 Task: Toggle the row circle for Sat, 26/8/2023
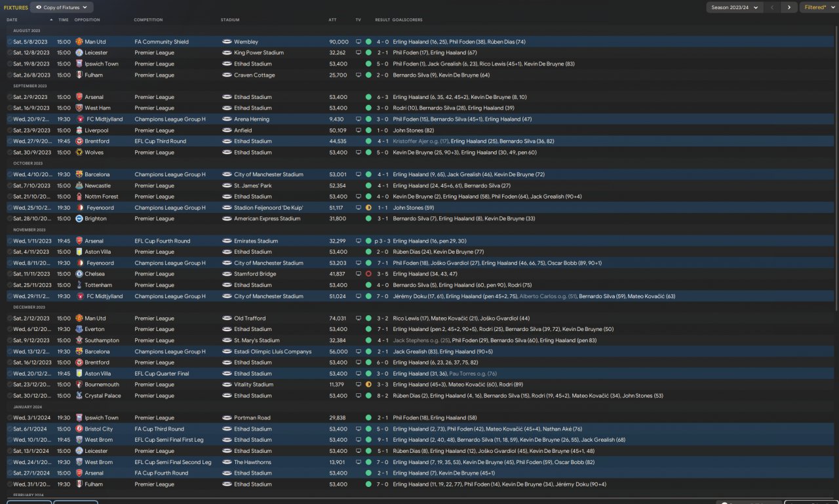coord(10,75)
